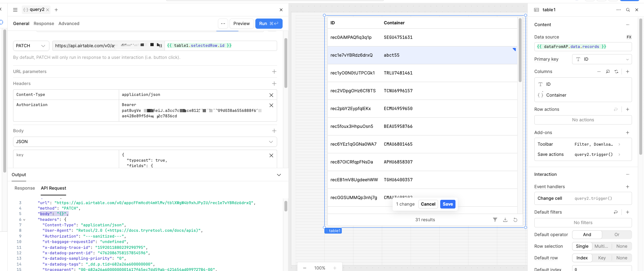Switch to the General tab
The width and height of the screenshot is (644, 271).
point(21,24)
